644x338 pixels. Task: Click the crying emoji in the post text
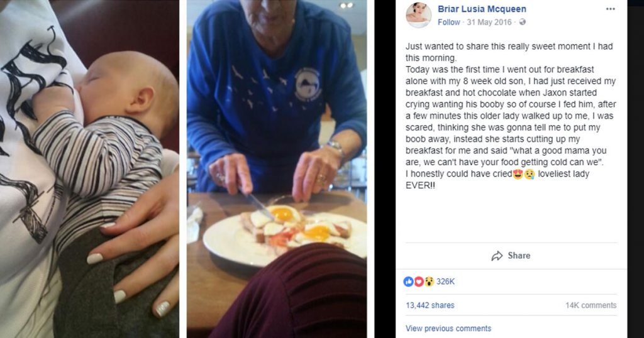529,174
